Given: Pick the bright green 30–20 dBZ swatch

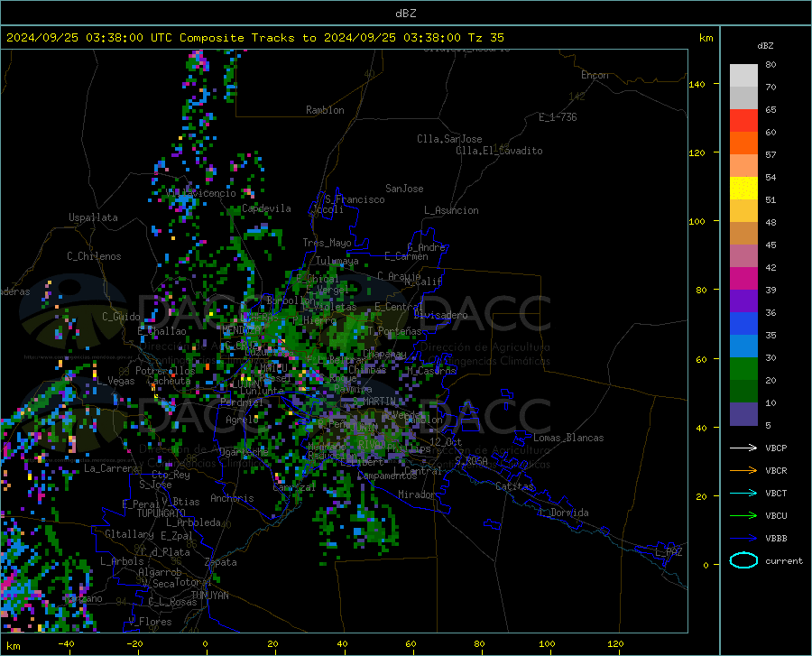Looking at the screenshot, I should point(743,369).
